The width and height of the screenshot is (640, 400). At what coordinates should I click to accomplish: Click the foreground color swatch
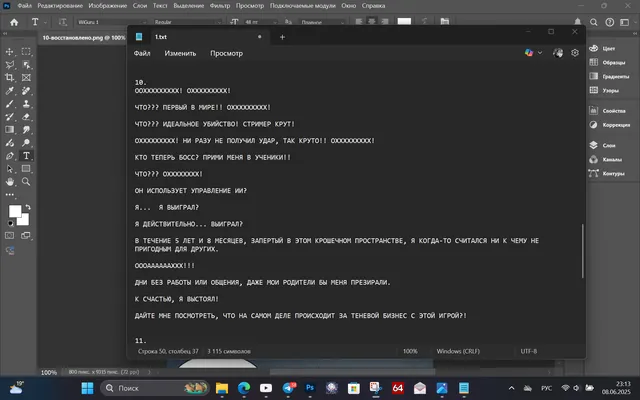click(15, 211)
